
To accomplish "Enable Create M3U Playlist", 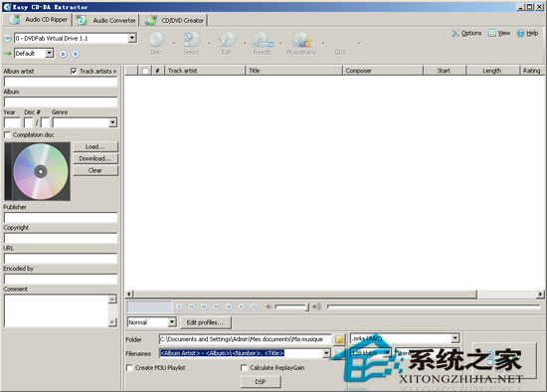I will (129, 367).
